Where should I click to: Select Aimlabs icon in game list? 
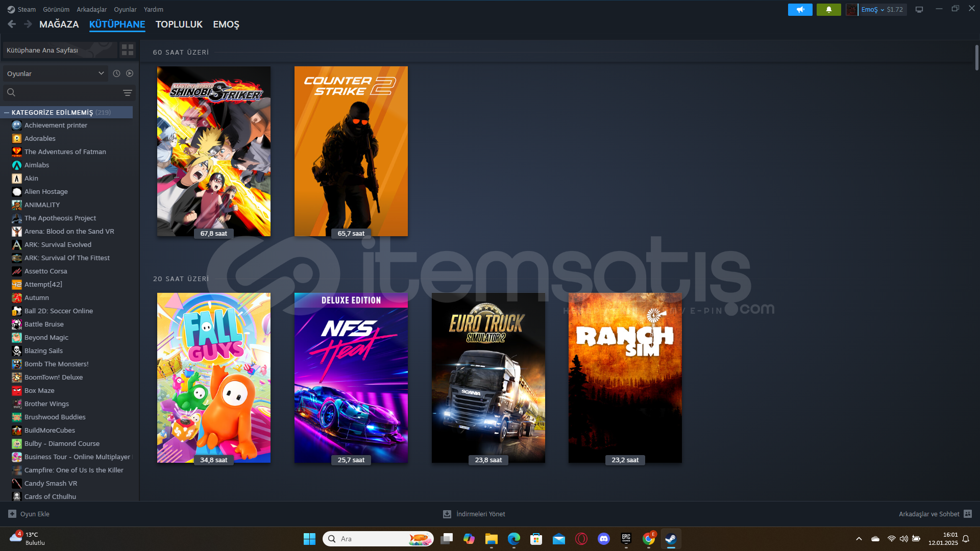click(x=17, y=165)
